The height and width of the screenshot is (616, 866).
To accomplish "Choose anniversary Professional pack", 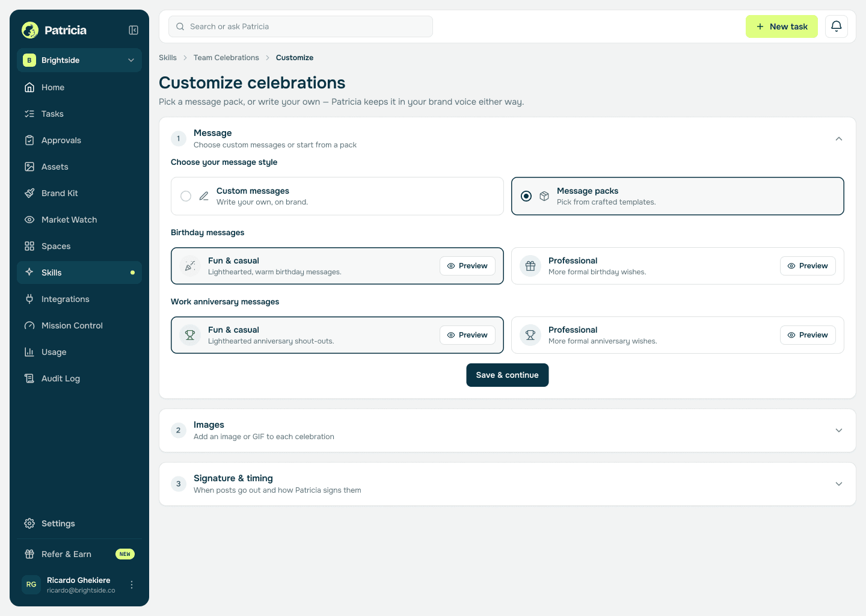I will pyautogui.click(x=678, y=335).
